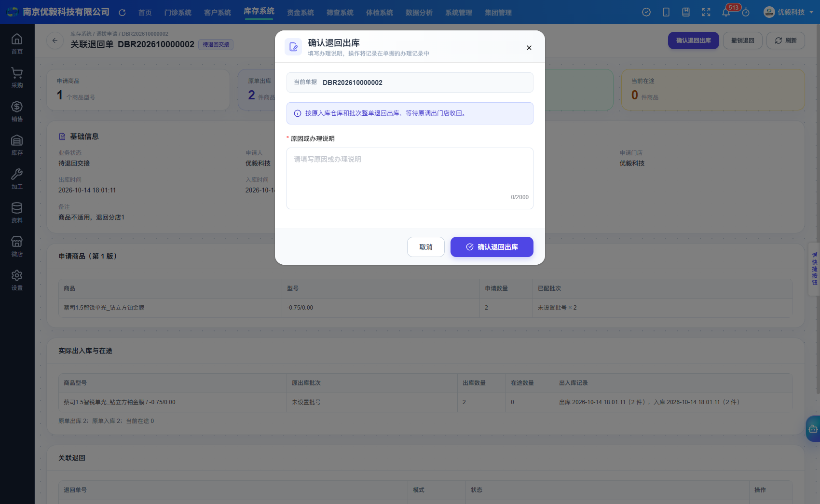Open 设置 gear sidebar icon
Image resolution: width=820 pixels, height=504 pixels.
[x=17, y=280]
